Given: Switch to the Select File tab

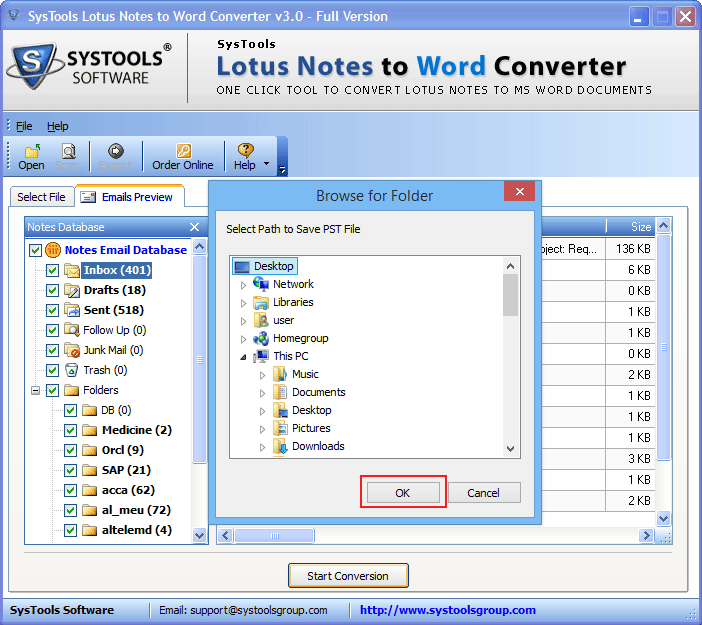Looking at the screenshot, I should [41, 197].
